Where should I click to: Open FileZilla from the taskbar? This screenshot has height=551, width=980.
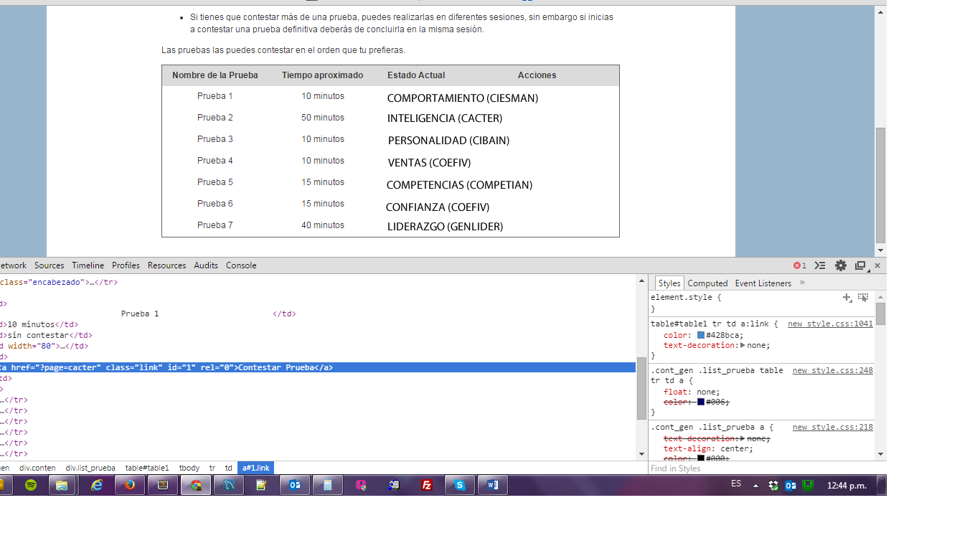pyautogui.click(x=427, y=485)
